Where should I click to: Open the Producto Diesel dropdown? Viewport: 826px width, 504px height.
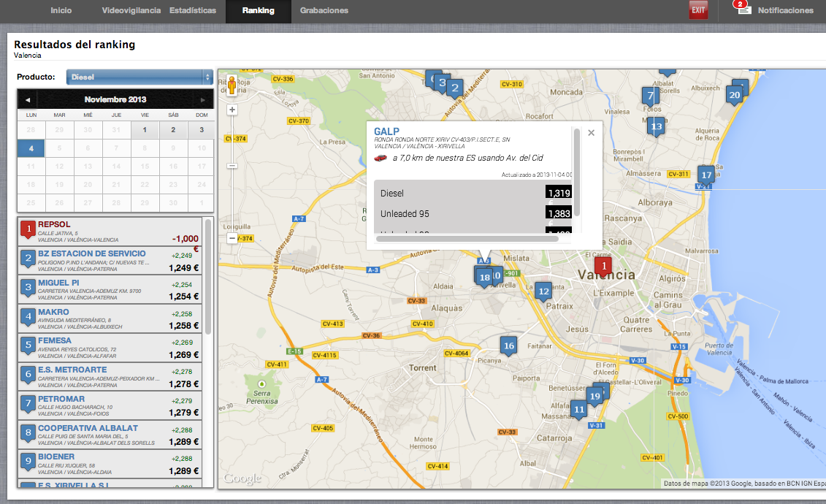click(139, 77)
